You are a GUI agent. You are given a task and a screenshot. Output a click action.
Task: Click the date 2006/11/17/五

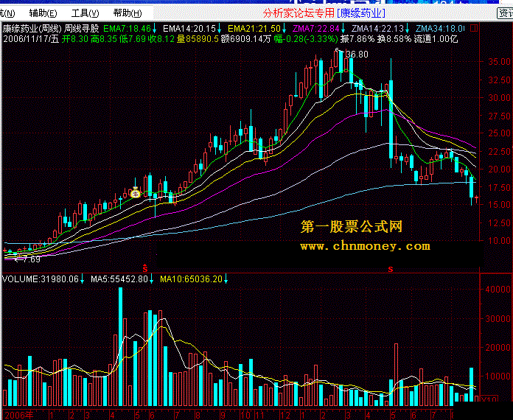[31, 39]
